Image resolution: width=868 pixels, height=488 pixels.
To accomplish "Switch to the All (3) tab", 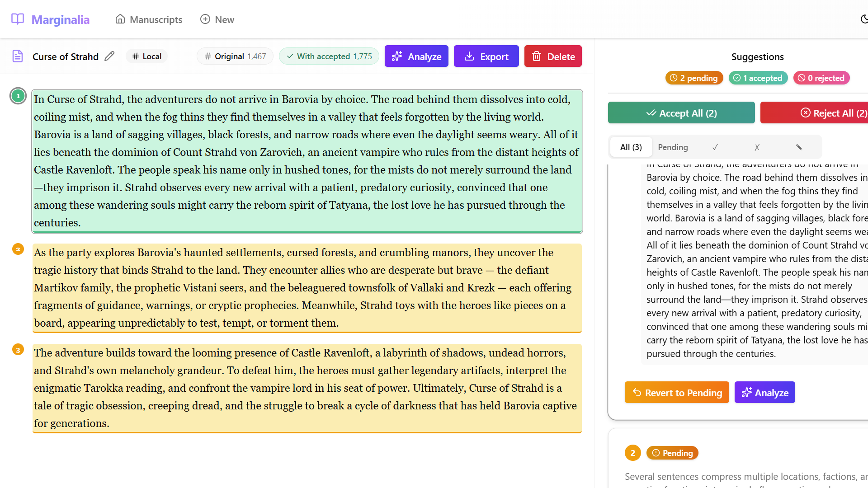I will [631, 147].
